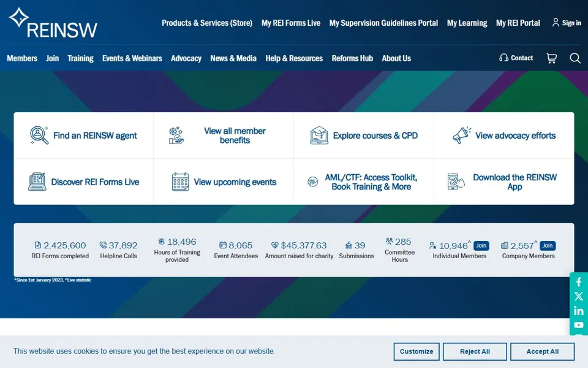This screenshot has width=588, height=368.
Task: Click the charity heart icon
Action: click(275, 245)
